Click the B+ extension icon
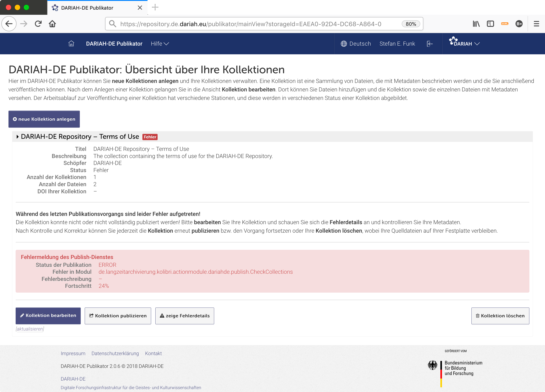 point(519,23)
